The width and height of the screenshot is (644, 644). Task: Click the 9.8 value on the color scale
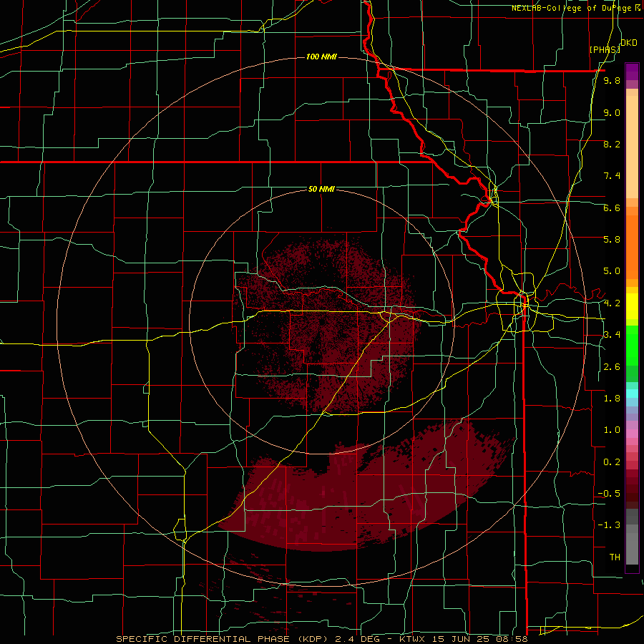612,81
